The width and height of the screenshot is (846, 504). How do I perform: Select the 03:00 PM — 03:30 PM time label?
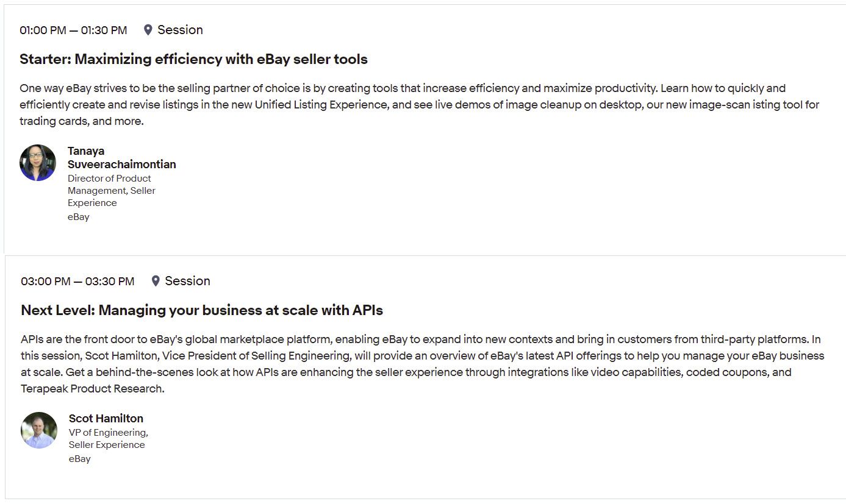[x=77, y=281]
